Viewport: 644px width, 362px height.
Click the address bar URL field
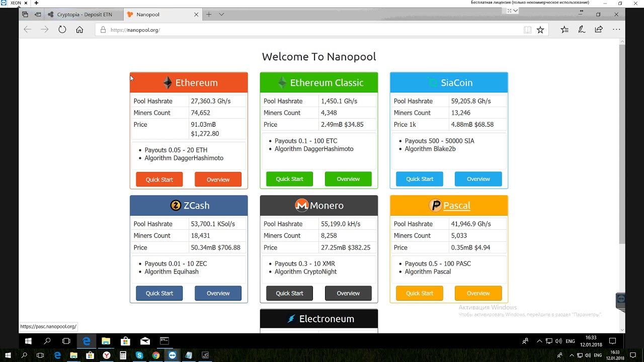coord(302,30)
